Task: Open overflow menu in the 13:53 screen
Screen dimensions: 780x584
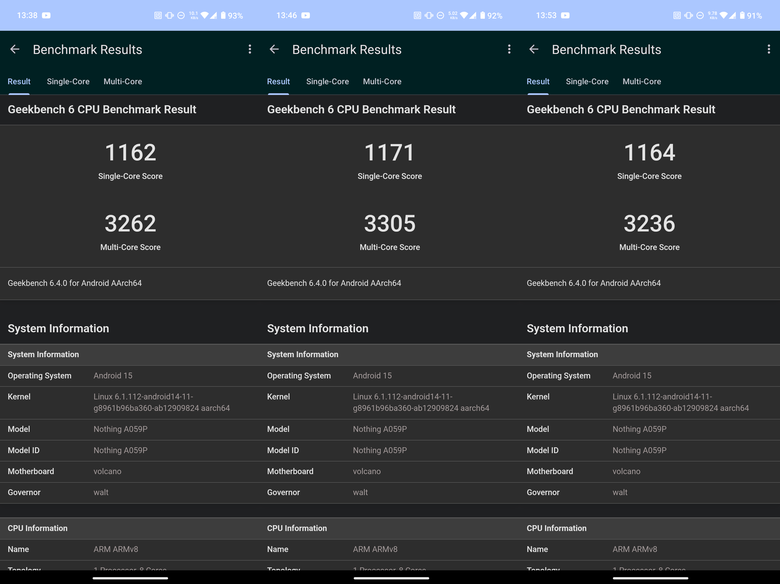Action: [x=769, y=49]
